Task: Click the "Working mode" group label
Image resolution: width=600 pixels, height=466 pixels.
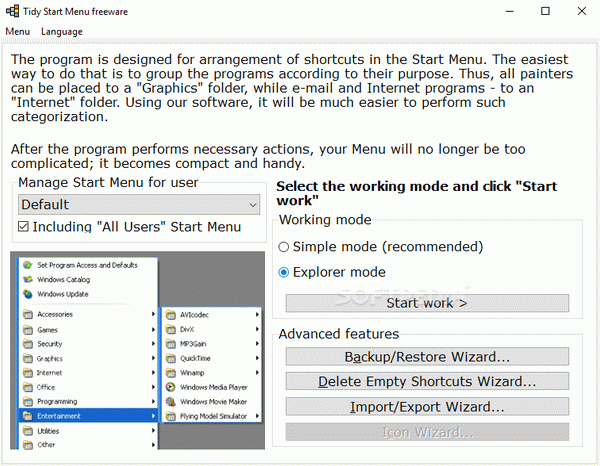Action: pyautogui.click(x=325, y=220)
